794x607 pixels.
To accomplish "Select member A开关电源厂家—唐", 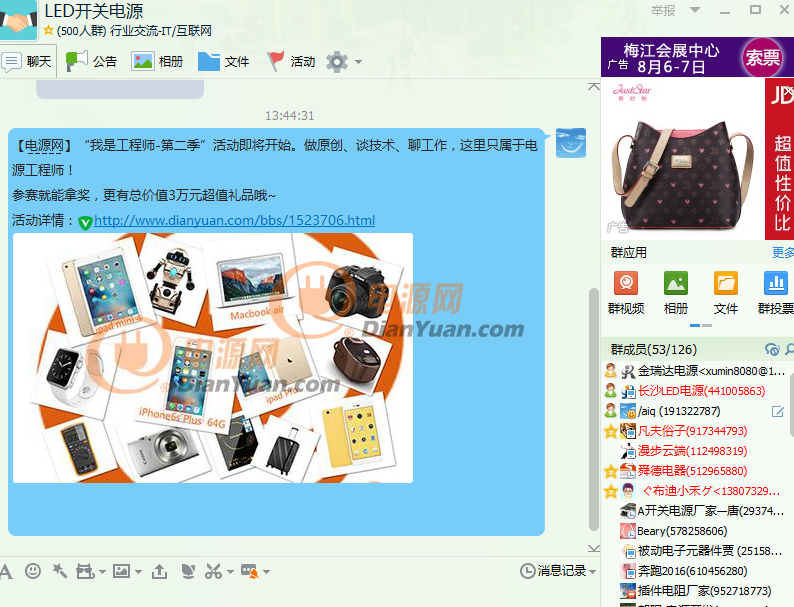I will pos(695,511).
